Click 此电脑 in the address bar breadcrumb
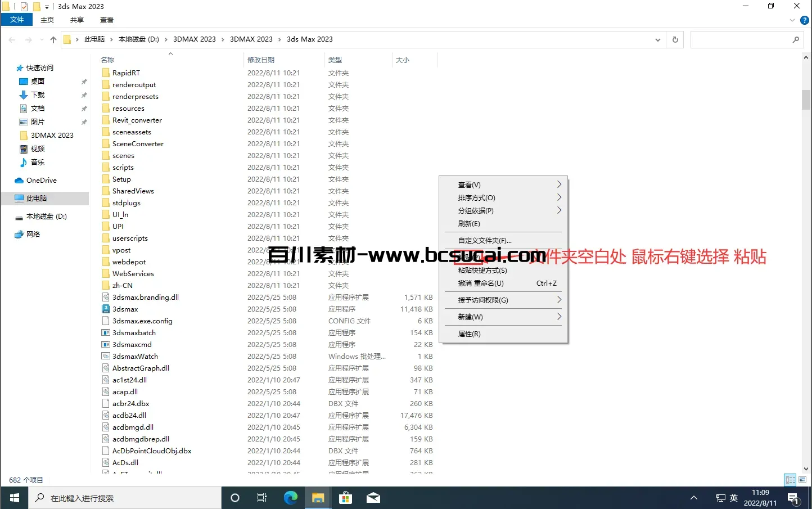The height and width of the screenshot is (509, 812). click(94, 39)
